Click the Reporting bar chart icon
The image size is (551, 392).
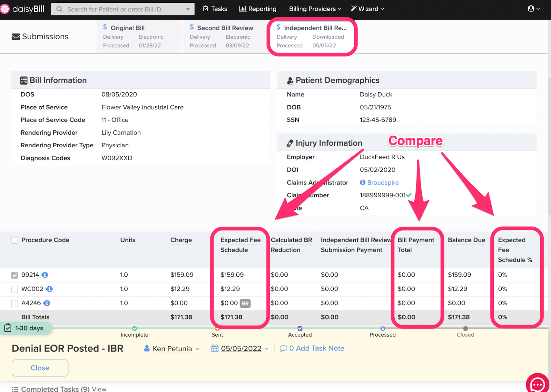pos(243,9)
